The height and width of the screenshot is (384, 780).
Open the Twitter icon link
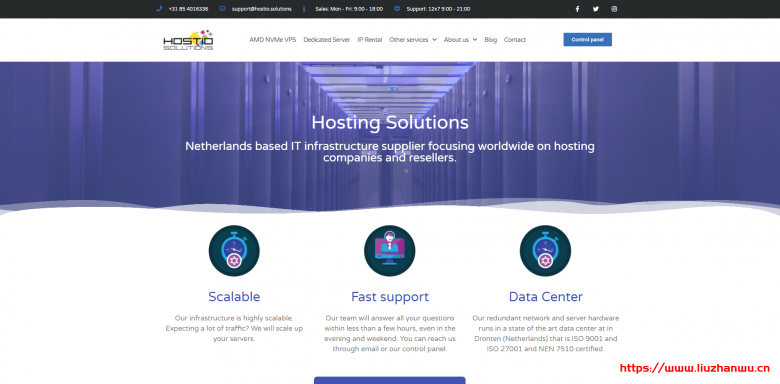pos(595,9)
